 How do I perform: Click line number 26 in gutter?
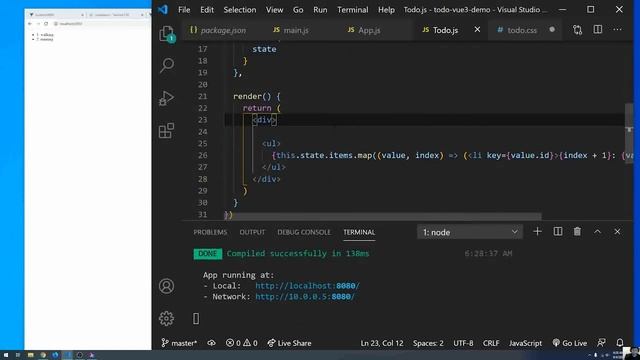pyautogui.click(x=202, y=156)
